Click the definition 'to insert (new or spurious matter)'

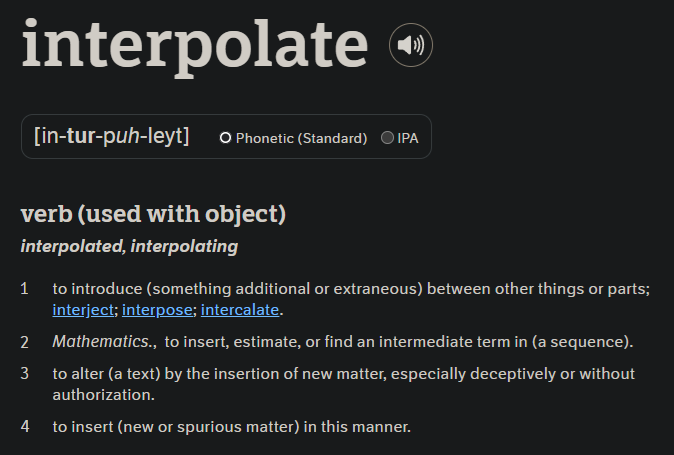pos(231,427)
